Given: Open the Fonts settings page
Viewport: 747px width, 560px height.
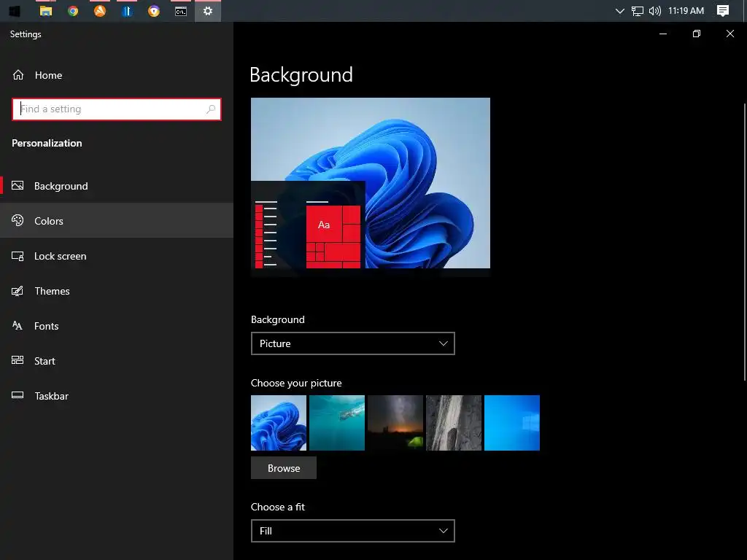Looking at the screenshot, I should click(117, 326).
